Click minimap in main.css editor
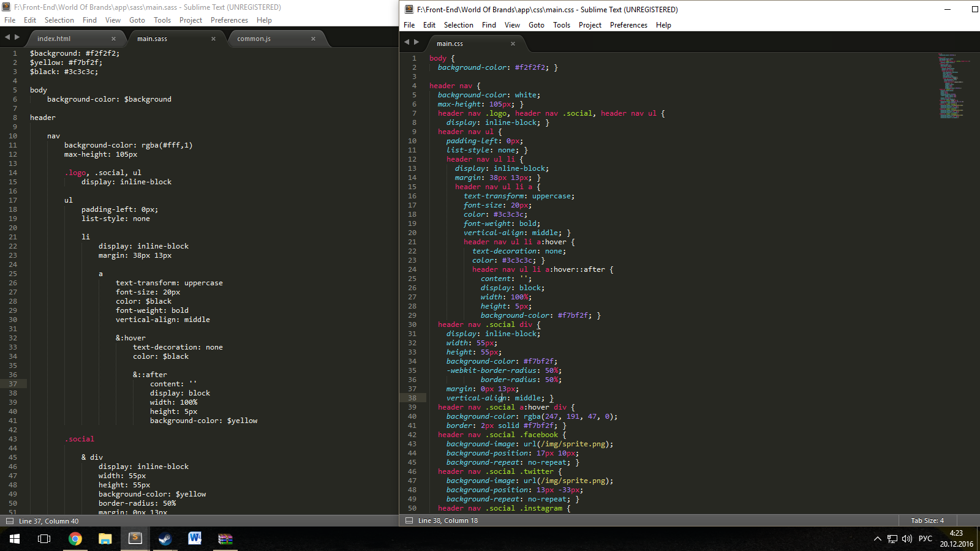 coord(954,86)
